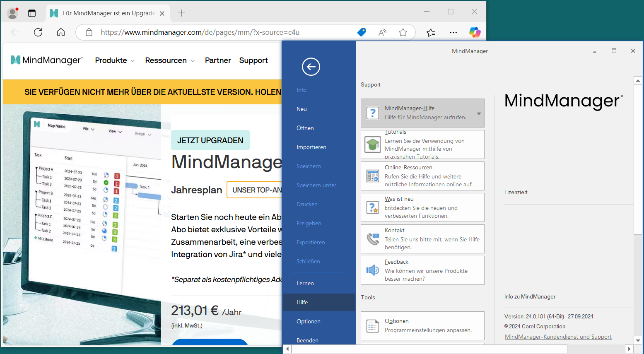Select Neu in backstage menu
Viewport: 644px width, 354px height.
tap(301, 109)
